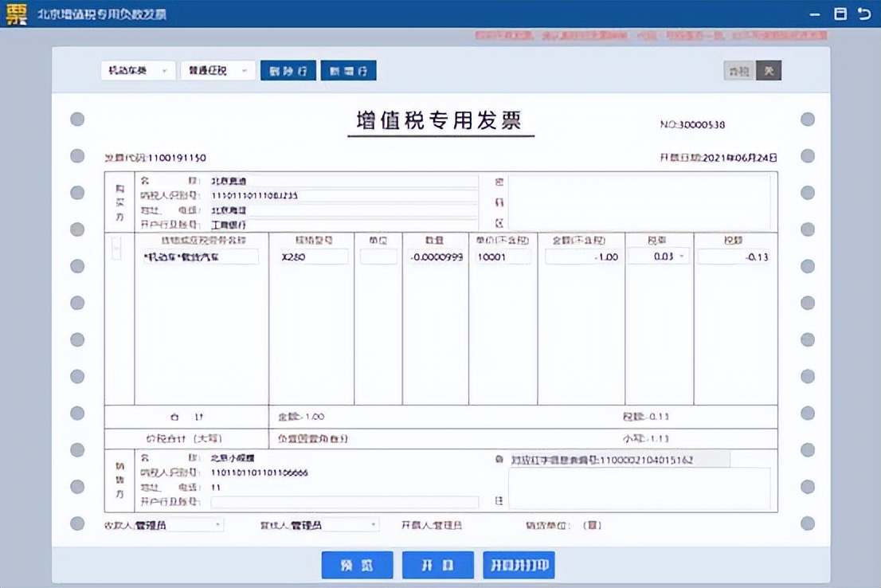Click the 销货单位 (章) stamp option

click(x=593, y=524)
